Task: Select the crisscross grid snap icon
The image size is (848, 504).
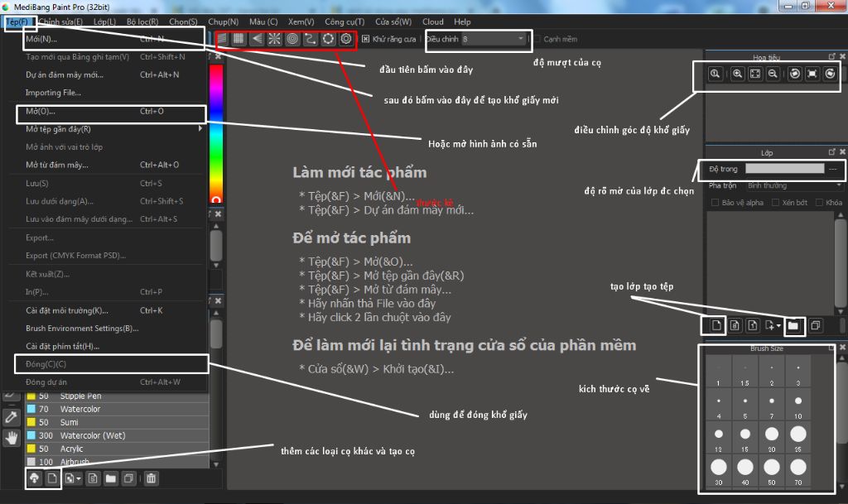Action: (238, 39)
